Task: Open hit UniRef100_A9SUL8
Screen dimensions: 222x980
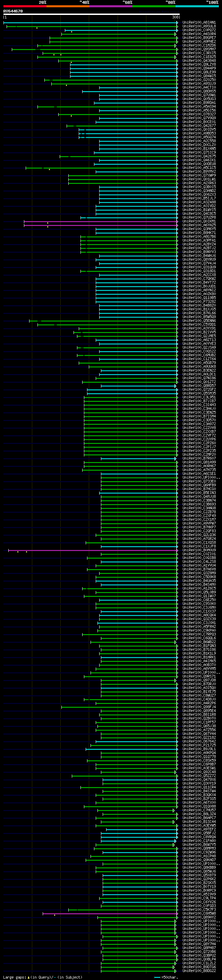Action: tap(199, 26)
